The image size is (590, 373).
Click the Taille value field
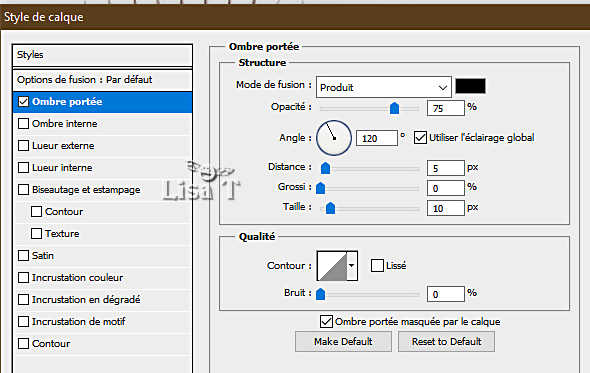[446, 208]
